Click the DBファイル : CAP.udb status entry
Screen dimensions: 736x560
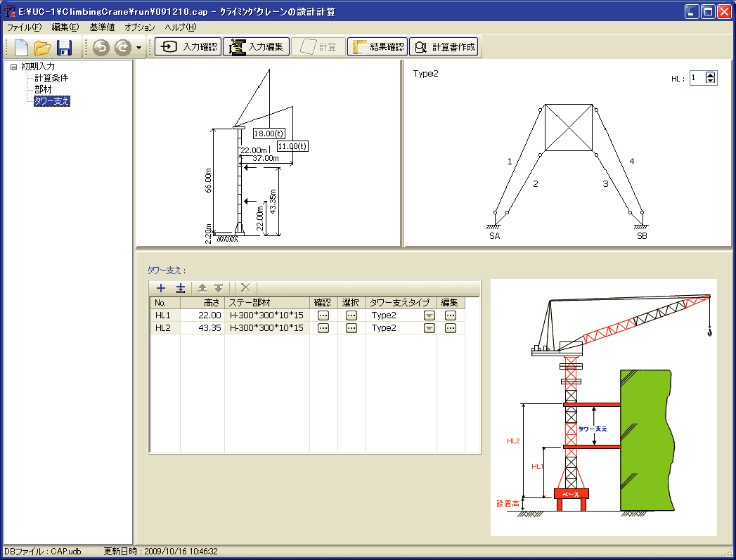pyautogui.click(x=43, y=552)
